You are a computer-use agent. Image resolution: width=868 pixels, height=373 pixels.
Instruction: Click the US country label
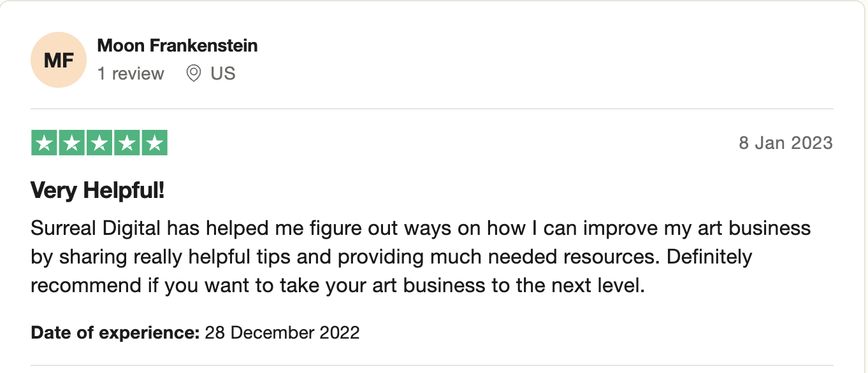coord(223,74)
